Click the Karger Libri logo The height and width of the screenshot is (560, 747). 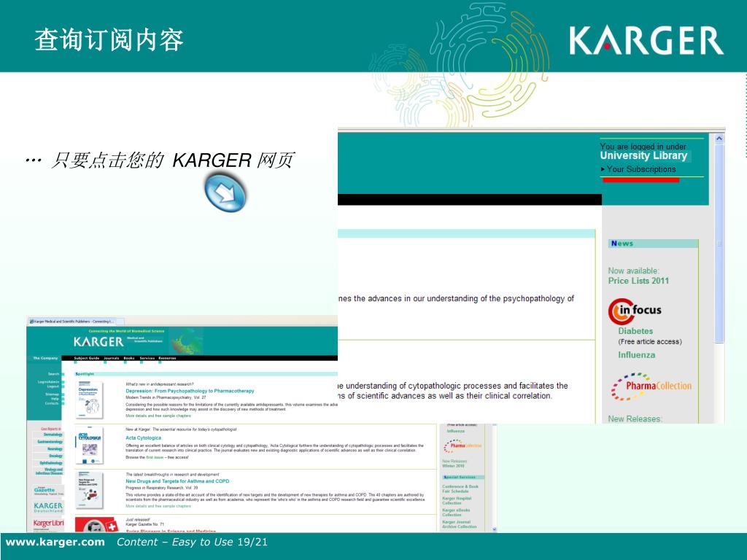(x=48, y=524)
